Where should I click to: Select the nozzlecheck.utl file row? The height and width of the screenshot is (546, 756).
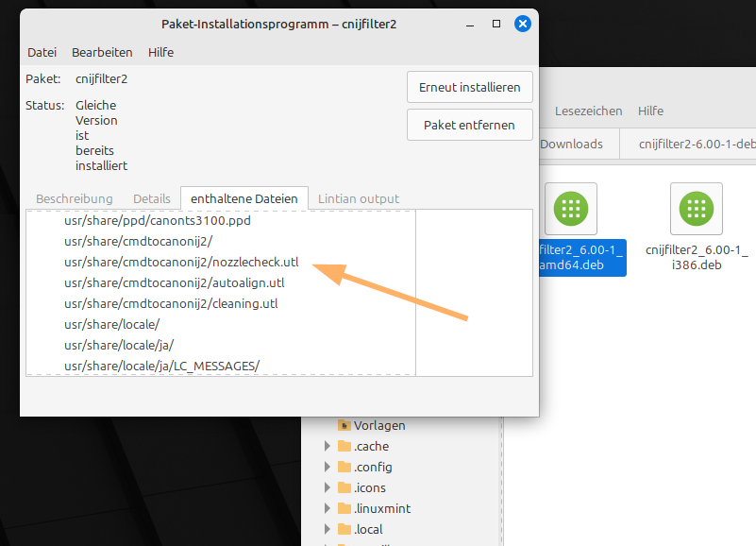tap(221, 263)
